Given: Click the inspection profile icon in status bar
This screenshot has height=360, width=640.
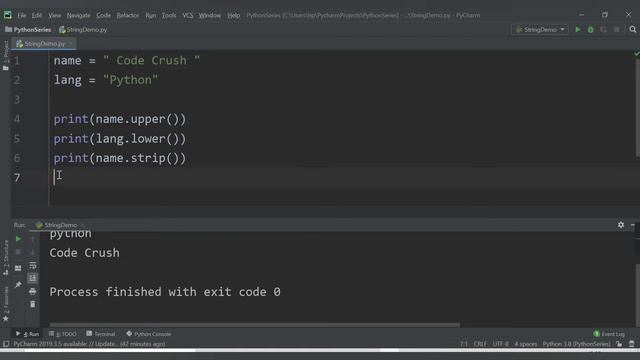Looking at the screenshot, I should (x=631, y=344).
